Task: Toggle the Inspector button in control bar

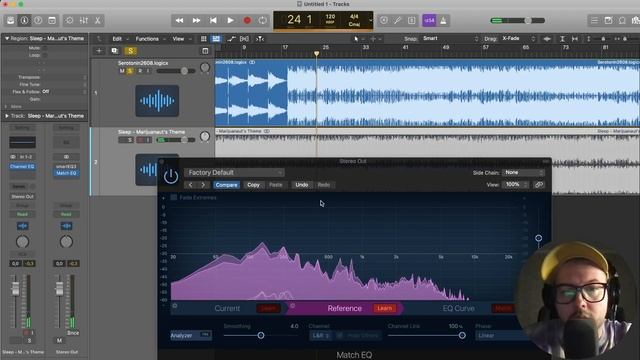Action: coord(24,20)
